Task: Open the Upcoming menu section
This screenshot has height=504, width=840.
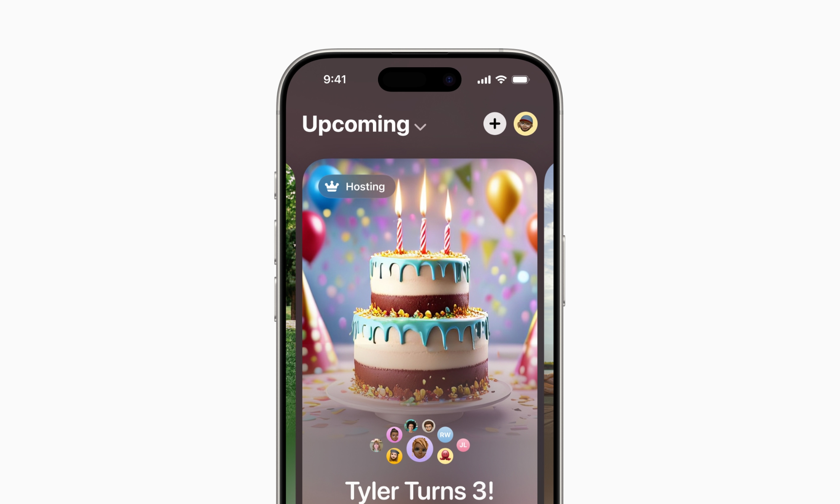Action: tap(365, 124)
